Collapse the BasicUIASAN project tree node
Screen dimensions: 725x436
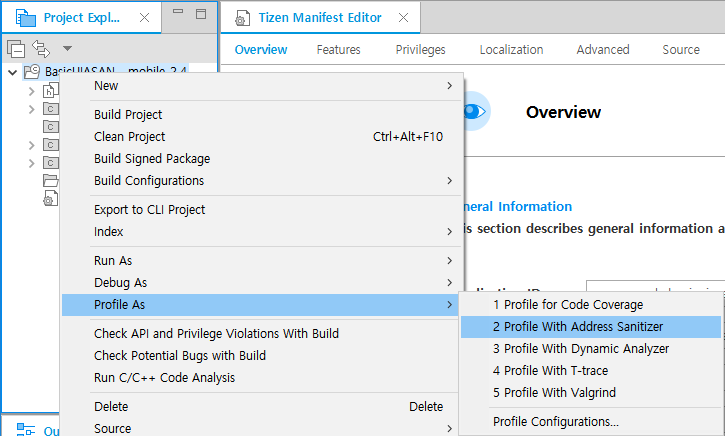12,72
